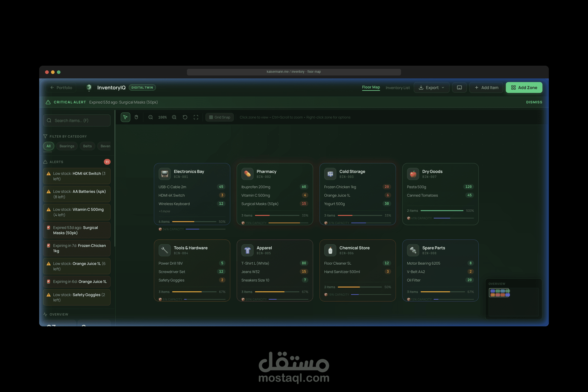Focus the Search items field

[x=77, y=121]
